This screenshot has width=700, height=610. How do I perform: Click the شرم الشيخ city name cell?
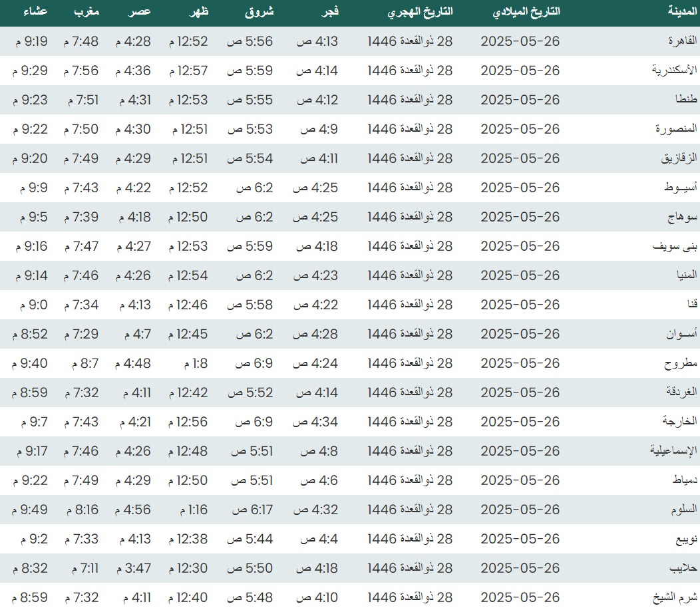pyautogui.click(x=675, y=597)
